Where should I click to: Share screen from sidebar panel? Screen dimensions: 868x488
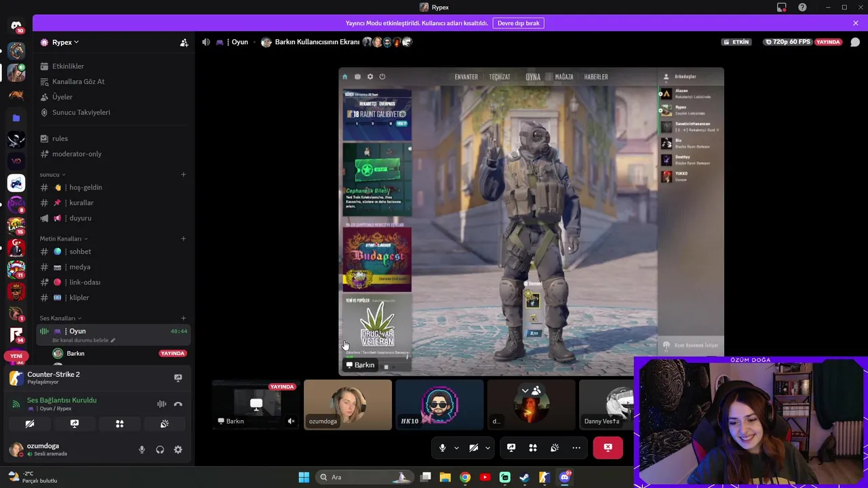tap(75, 424)
